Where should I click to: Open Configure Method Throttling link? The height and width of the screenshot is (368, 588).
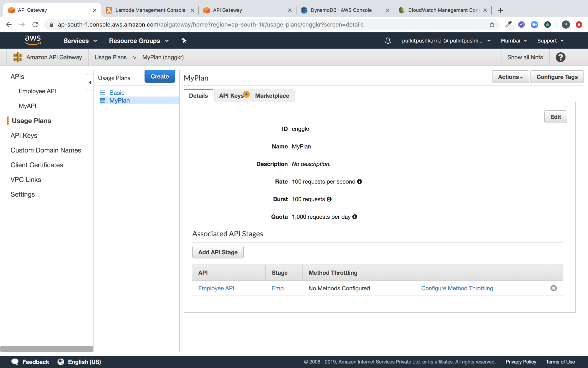pos(457,288)
